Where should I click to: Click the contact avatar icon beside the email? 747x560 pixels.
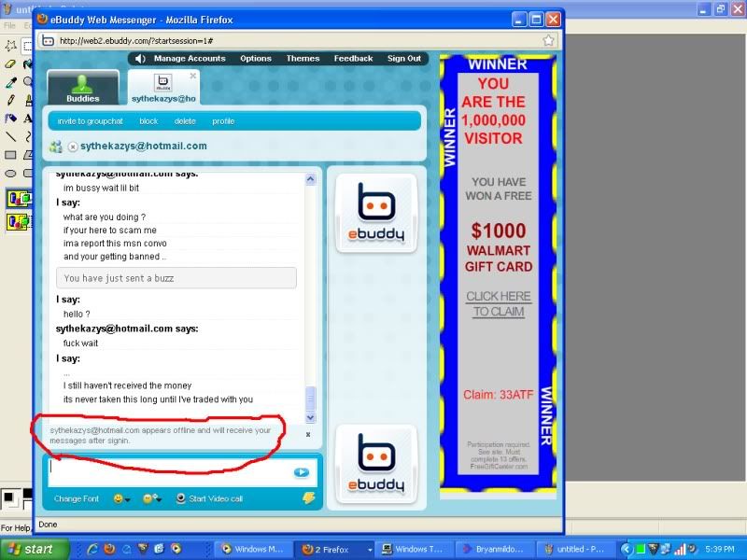pos(56,147)
